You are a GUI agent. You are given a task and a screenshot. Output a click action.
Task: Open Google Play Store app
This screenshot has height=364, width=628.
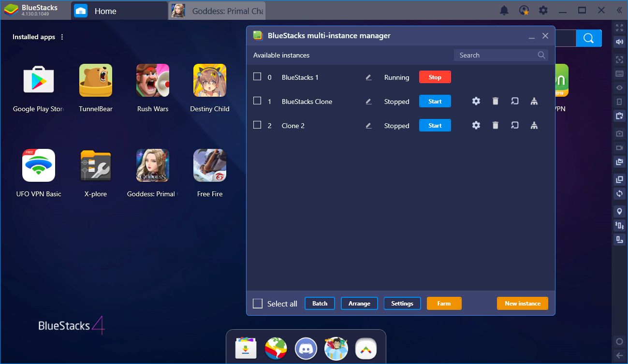[x=39, y=80]
